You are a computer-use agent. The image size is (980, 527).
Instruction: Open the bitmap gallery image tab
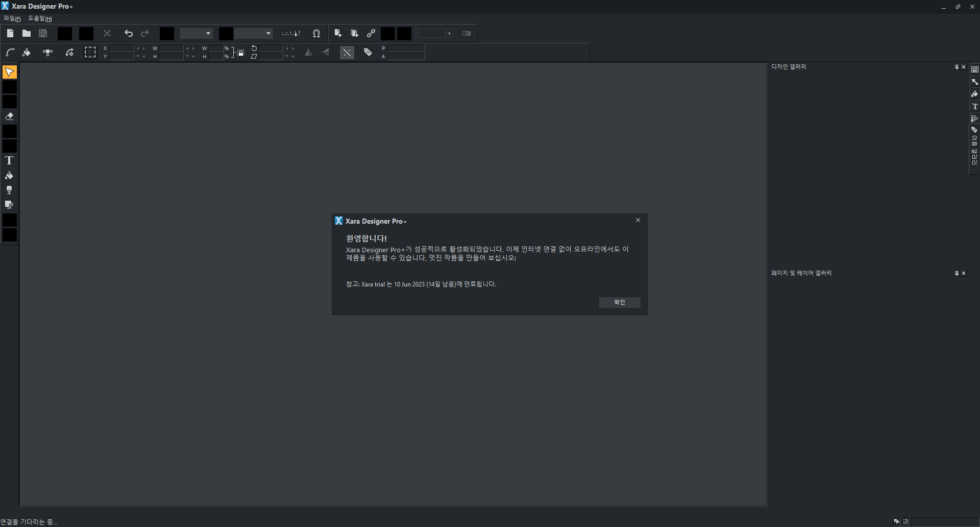point(975,69)
